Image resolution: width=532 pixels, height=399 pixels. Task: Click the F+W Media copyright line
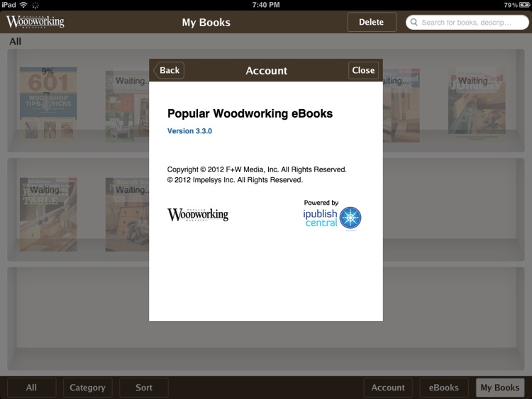(x=257, y=169)
